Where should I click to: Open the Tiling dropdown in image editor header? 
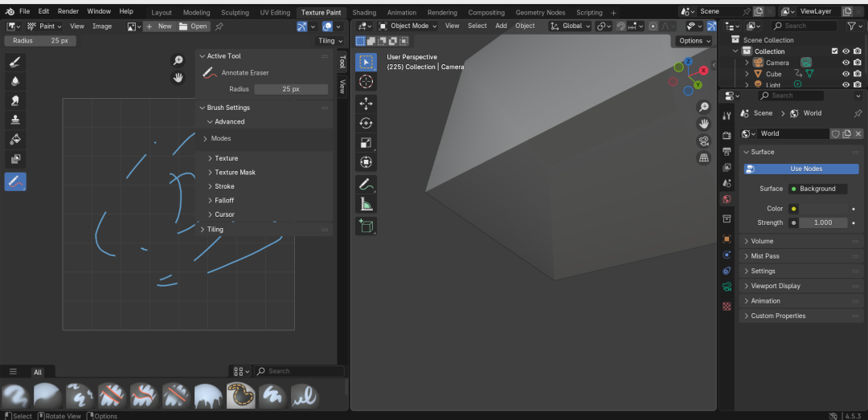coord(330,40)
